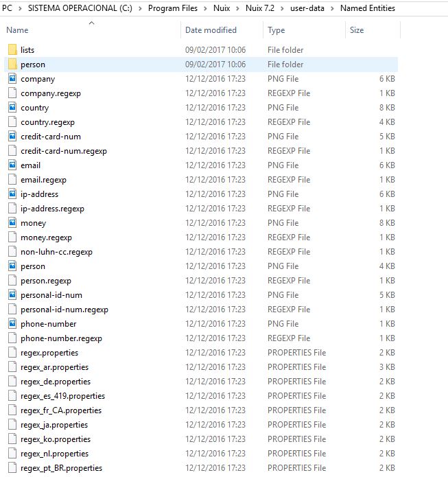Viewport: 448px width, 477px height.
Task: Click the Named Entities breadcrumb
Action: coord(368,8)
